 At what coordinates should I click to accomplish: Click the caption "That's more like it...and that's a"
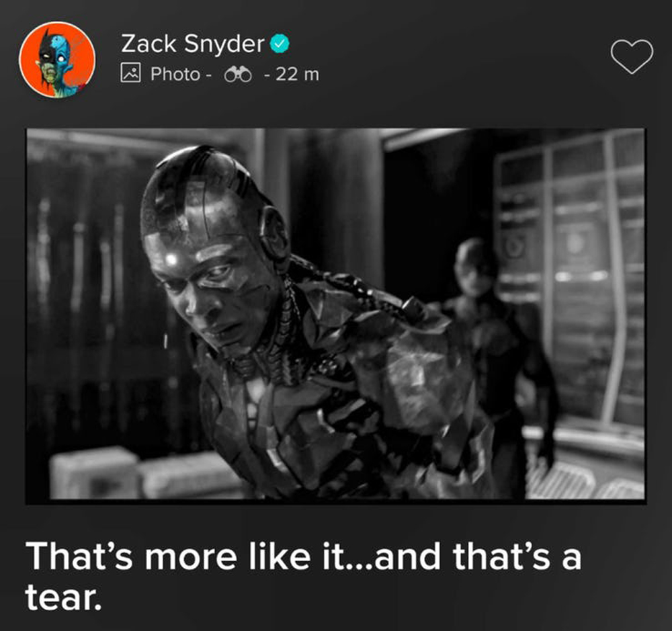[x=304, y=556]
